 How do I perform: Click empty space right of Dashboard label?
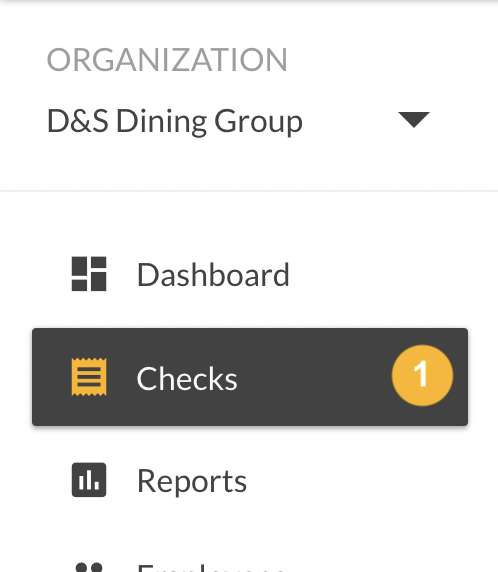tap(379, 274)
